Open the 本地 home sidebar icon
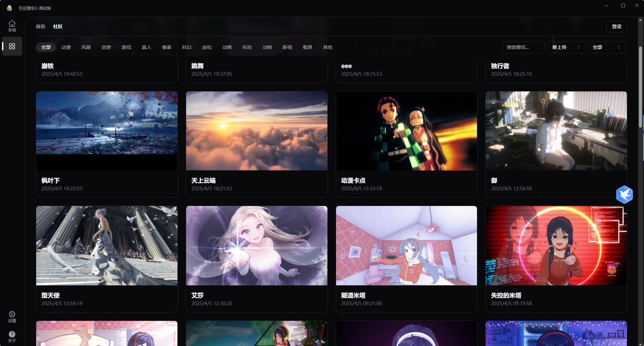The height and width of the screenshot is (346, 644). pos(12,26)
